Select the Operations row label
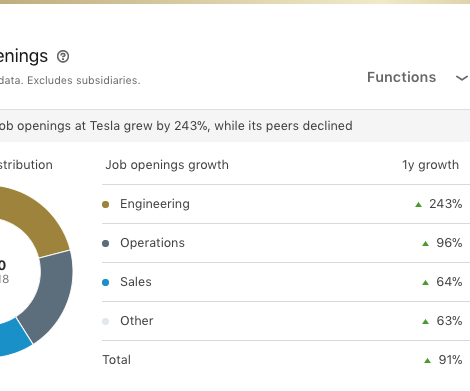Viewport: 470px width, 391px height. pyautogui.click(x=152, y=243)
